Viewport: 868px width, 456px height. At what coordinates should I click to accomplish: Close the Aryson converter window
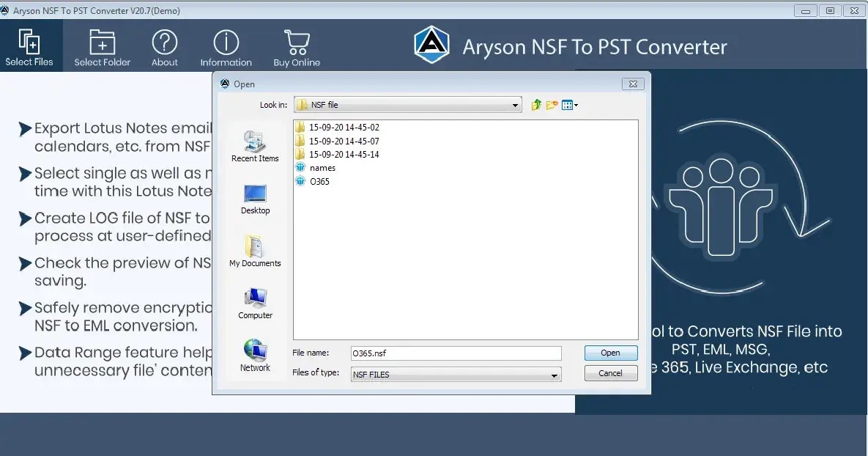pos(855,10)
